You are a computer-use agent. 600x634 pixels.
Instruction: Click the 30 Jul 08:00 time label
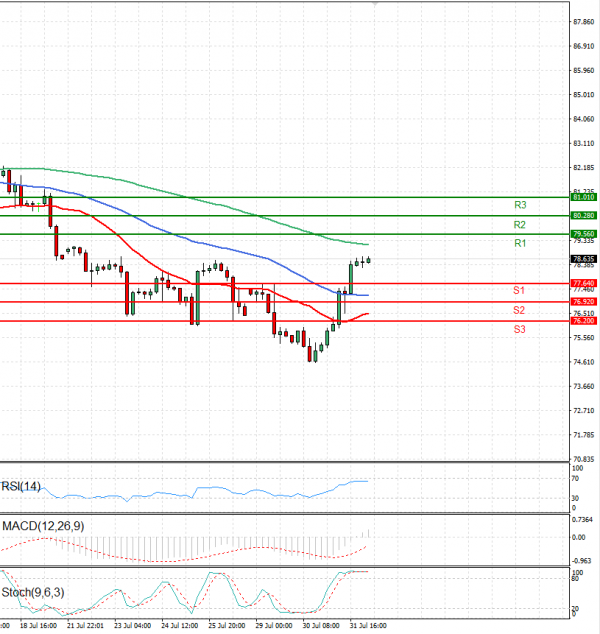(321, 626)
